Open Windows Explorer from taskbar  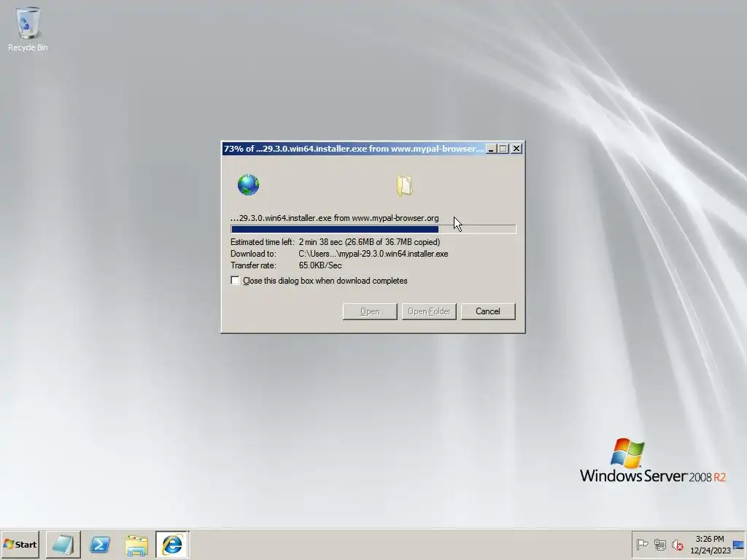pos(136,544)
